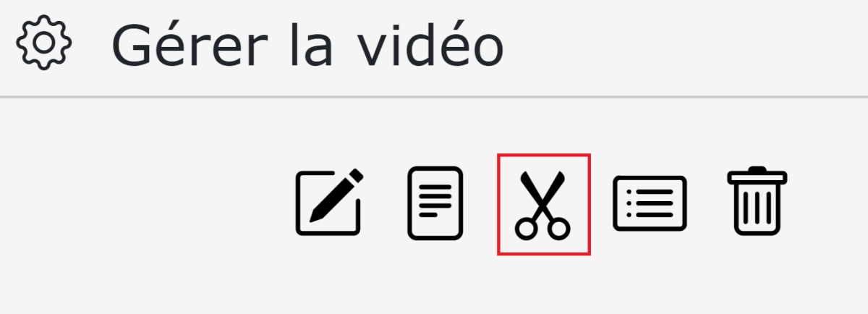Select the icon between pencil and scissors
868x314 pixels.
(435, 203)
